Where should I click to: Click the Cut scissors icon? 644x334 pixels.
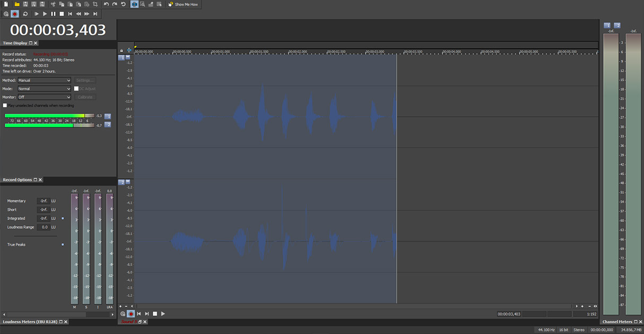(x=54, y=4)
